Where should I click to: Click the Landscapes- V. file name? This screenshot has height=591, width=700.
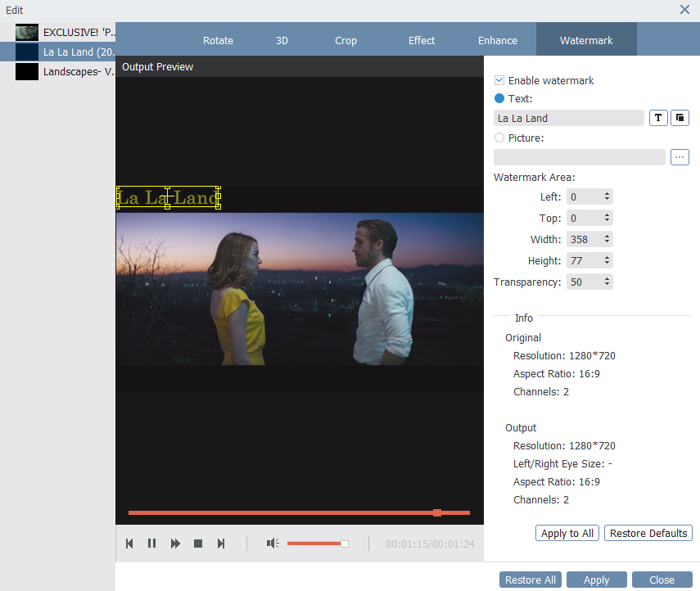point(79,71)
